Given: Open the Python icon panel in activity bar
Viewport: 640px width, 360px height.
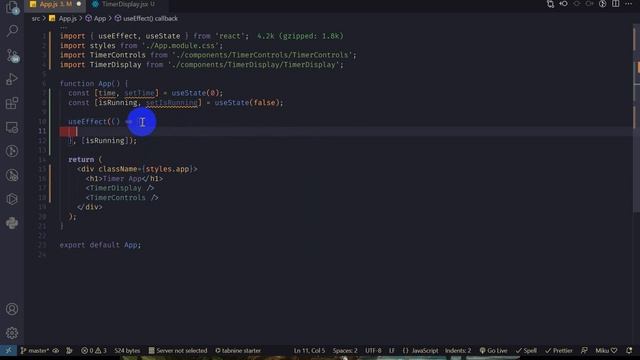Looking at the screenshot, I should pos(12,223).
